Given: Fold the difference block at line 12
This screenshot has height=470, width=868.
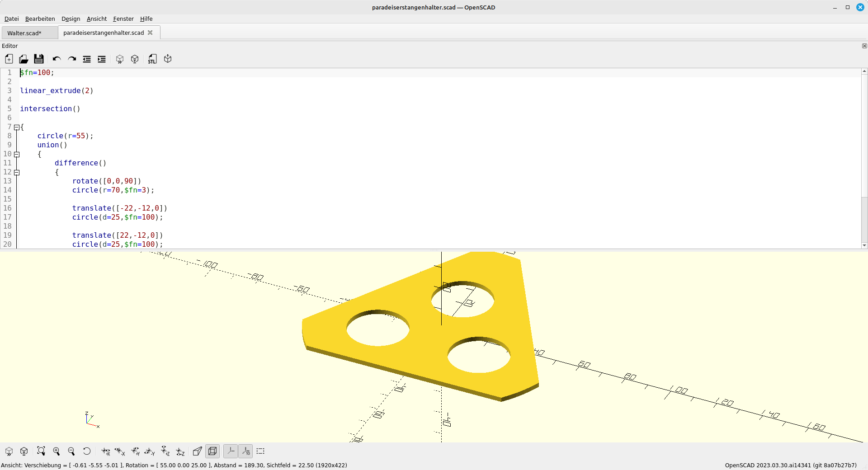Looking at the screenshot, I should point(17,172).
